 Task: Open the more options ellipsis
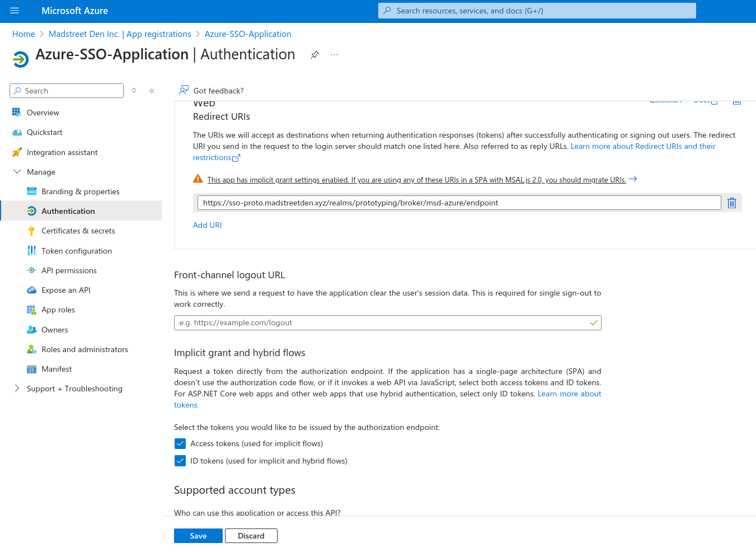334,55
